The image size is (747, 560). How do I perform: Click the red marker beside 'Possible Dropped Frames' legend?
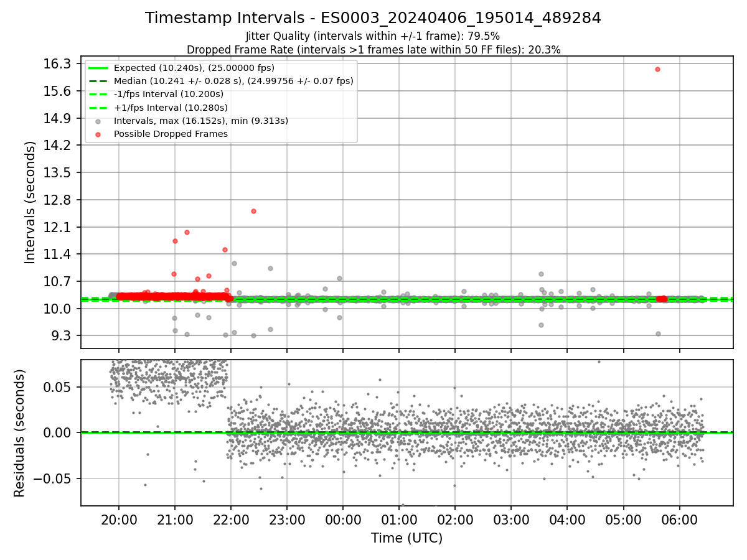click(x=98, y=134)
